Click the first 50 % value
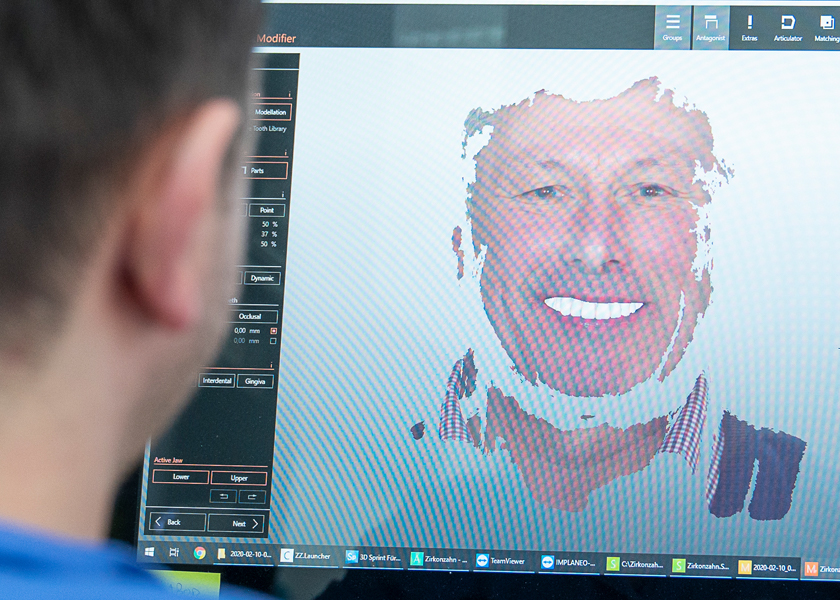Image resolution: width=840 pixels, height=600 pixels. (269, 224)
